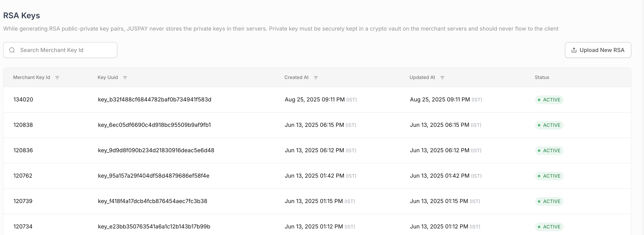This screenshot has height=235, width=644.
Task: Click updated time Jun 13, 2025 01:42 PM
Action: 440,176
